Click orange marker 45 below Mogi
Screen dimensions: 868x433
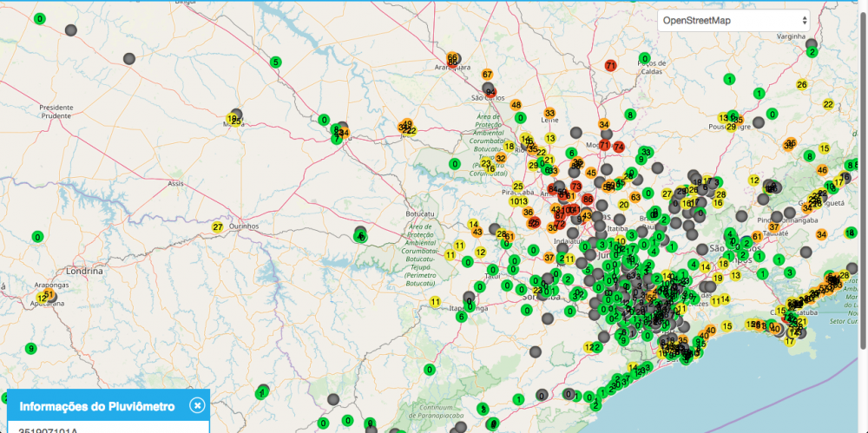[591, 173]
